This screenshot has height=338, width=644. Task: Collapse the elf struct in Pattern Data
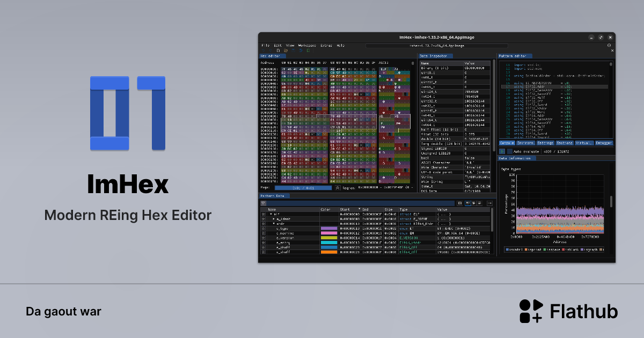270,214
